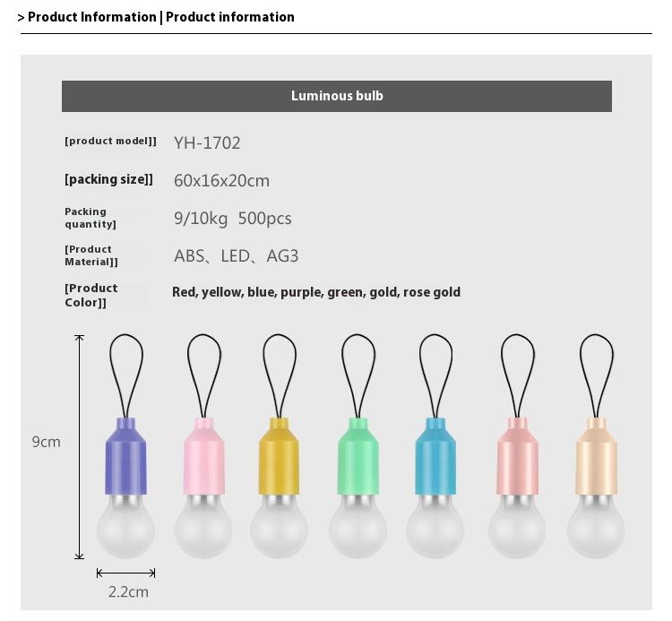The height and width of the screenshot is (621, 672).
Task: Click the product color list text
Action: coord(315,292)
